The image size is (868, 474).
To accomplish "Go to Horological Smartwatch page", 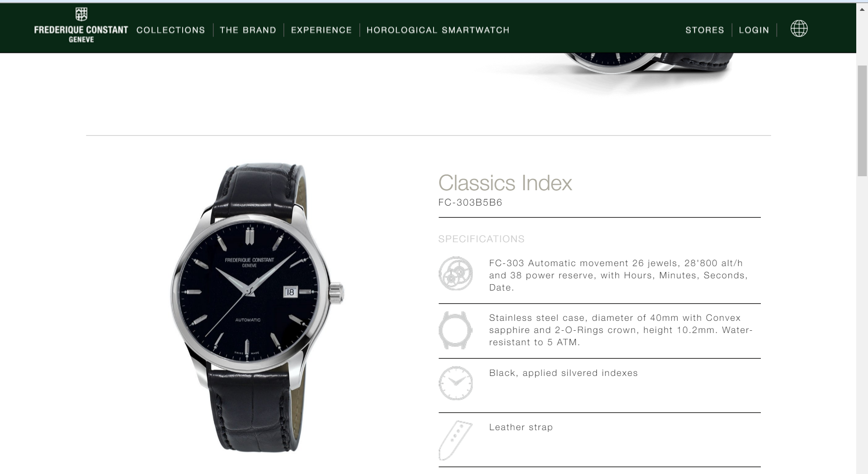I will pyautogui.click(x=438, y=30).
